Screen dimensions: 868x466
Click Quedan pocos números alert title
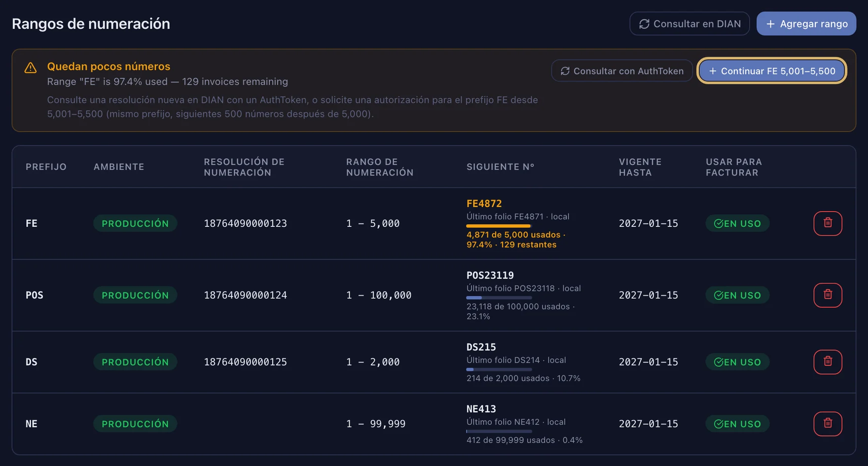coord(108,66)
